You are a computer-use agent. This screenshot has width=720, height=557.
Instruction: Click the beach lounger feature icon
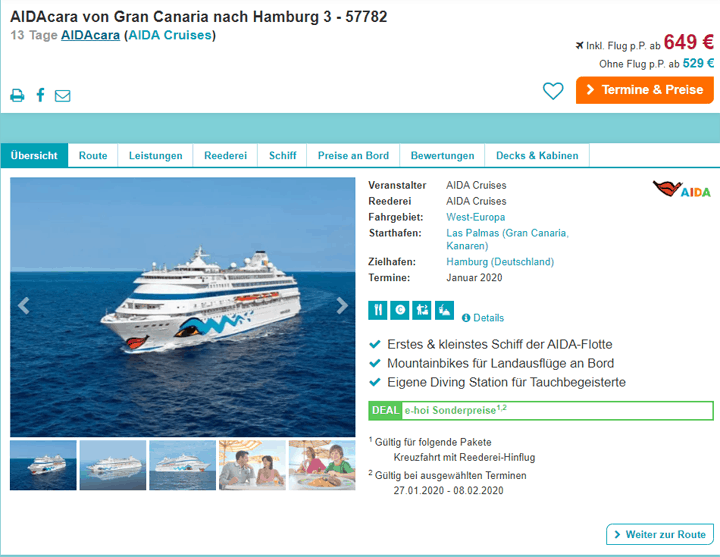pyautogui.click(x=444, y=310)
